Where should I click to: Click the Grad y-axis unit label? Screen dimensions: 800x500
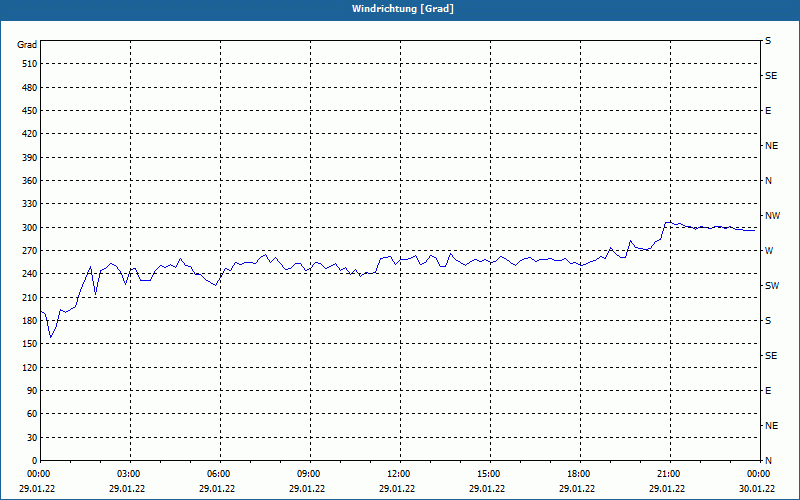click(x=27, y=45)
